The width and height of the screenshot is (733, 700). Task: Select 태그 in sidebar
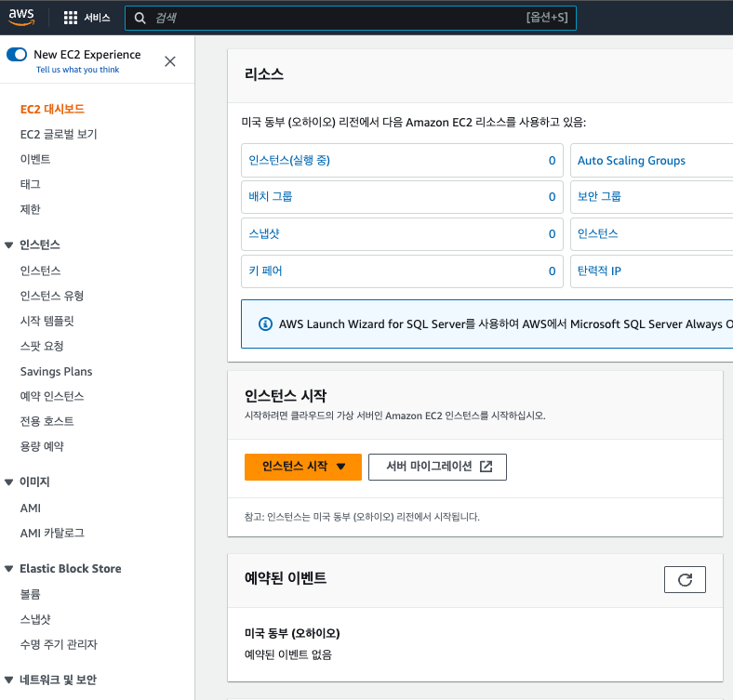31,184
